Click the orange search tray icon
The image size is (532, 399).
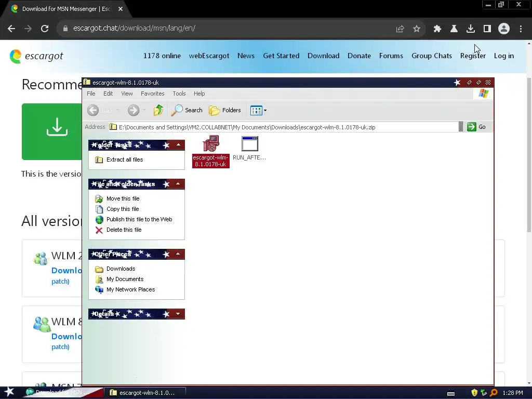point(494,393)
